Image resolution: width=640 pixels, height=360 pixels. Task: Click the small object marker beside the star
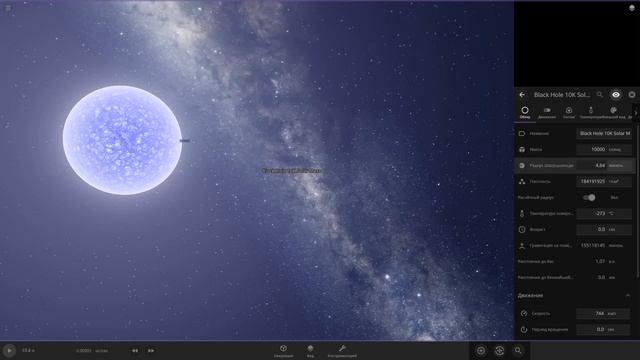[184, 141]
